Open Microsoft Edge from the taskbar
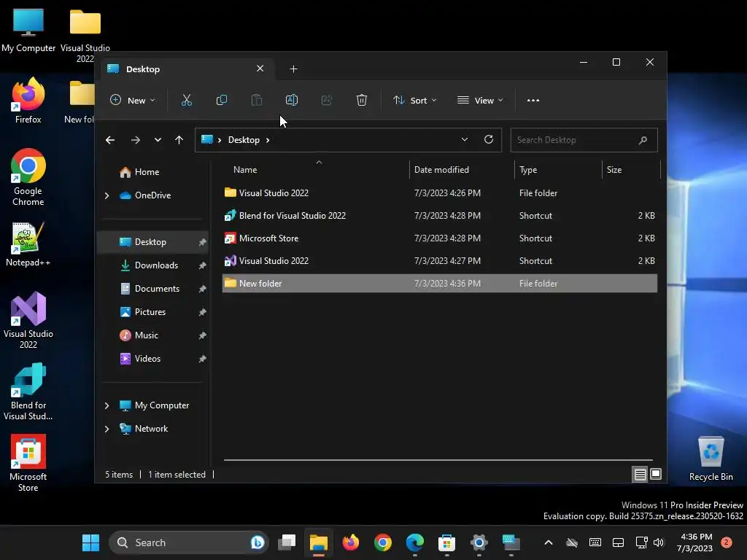 (x=415, y=542)
